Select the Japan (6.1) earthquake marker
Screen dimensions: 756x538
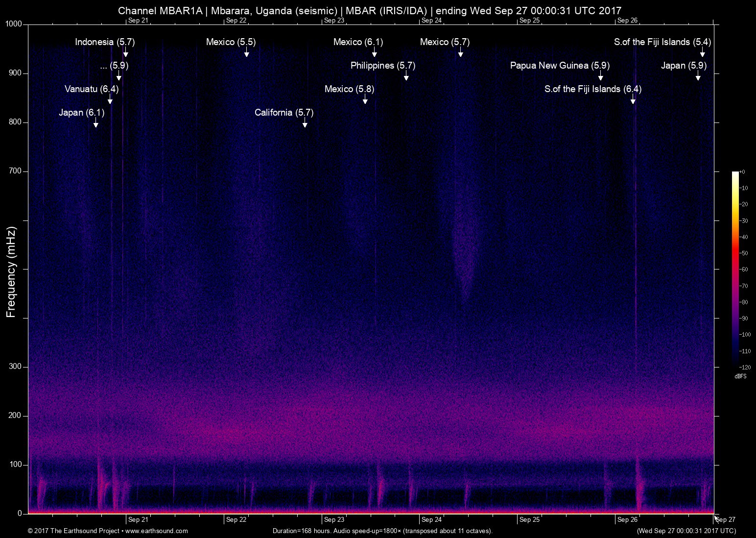tap(82, 112)
